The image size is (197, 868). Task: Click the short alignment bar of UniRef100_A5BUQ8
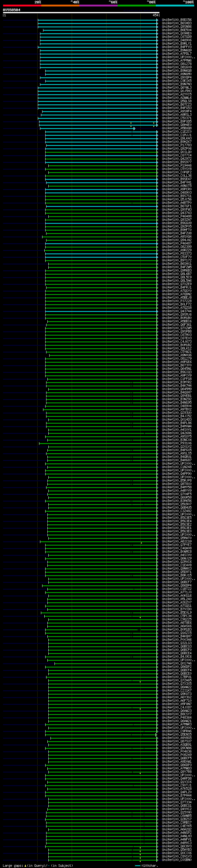click(87, 128)
